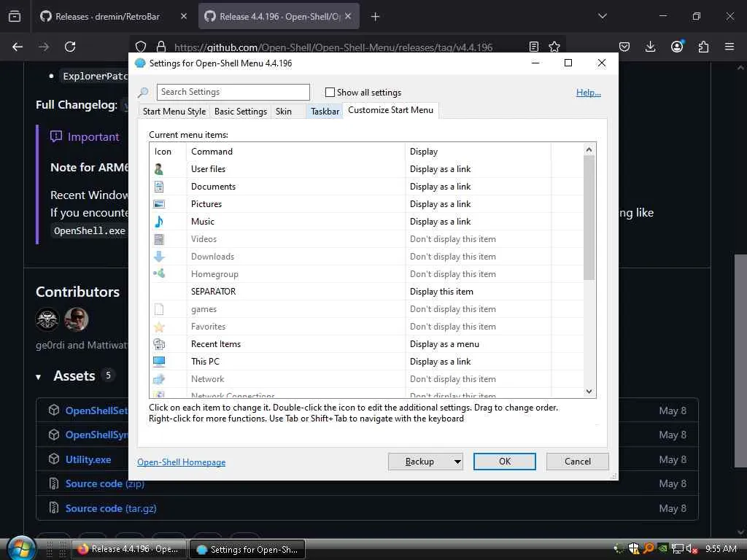Enable Show all settings checkbox
The image size is (747, 560).
pyautogui.click(x=330, y=93)
